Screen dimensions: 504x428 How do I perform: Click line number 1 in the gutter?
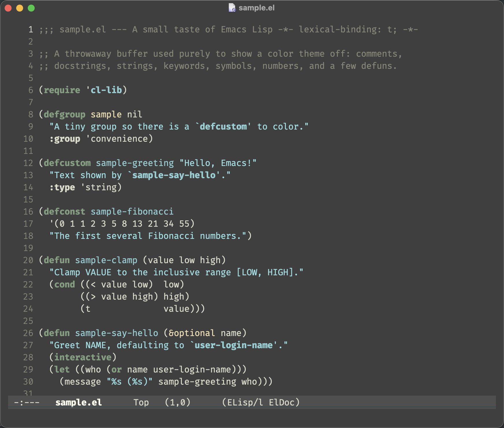coord(31,29)
